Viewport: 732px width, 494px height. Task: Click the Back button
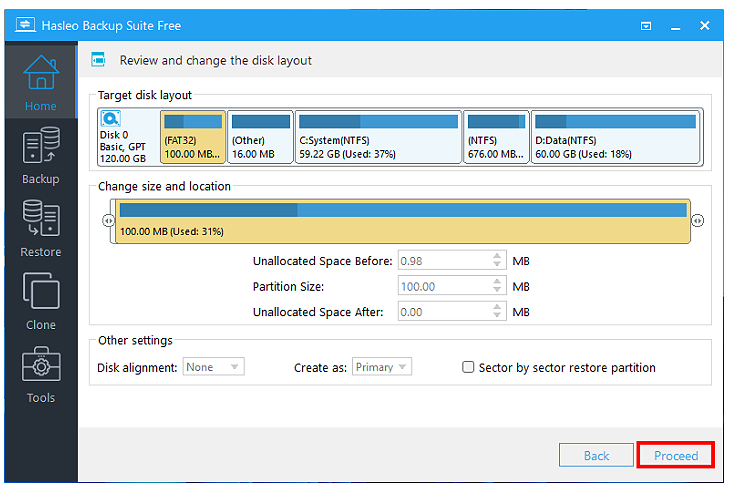click(596, 455)
